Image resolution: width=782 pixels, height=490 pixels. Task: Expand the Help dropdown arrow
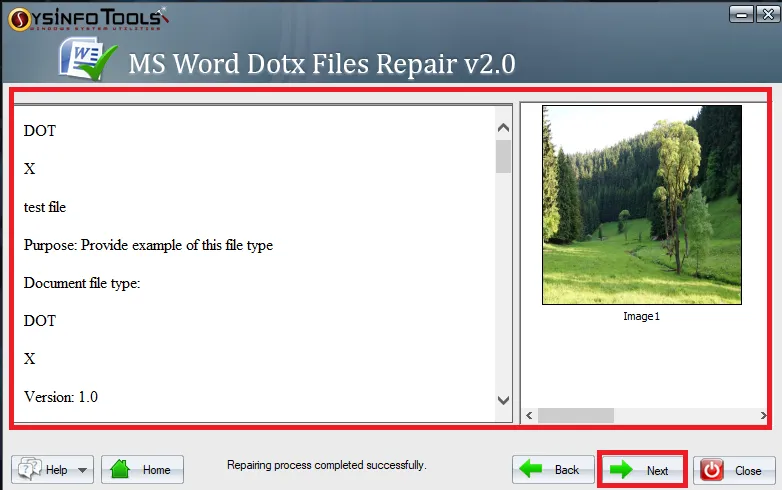point(82,470)
